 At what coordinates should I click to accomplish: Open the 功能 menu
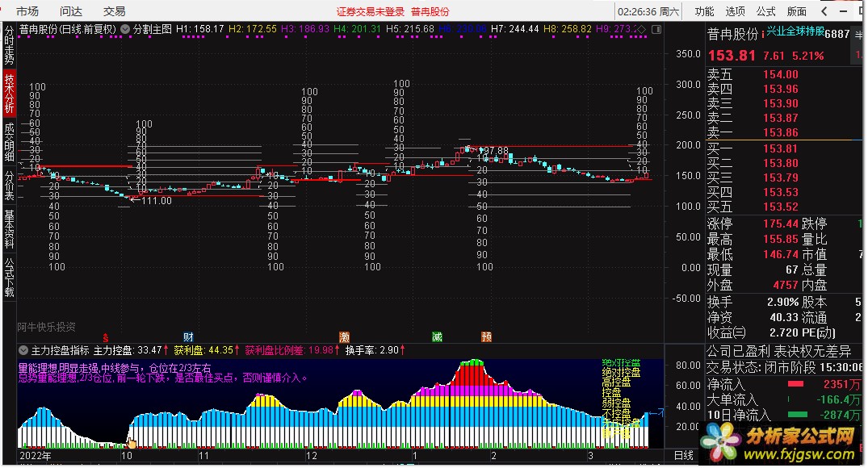pyautogui.click(x=705, y=11)
